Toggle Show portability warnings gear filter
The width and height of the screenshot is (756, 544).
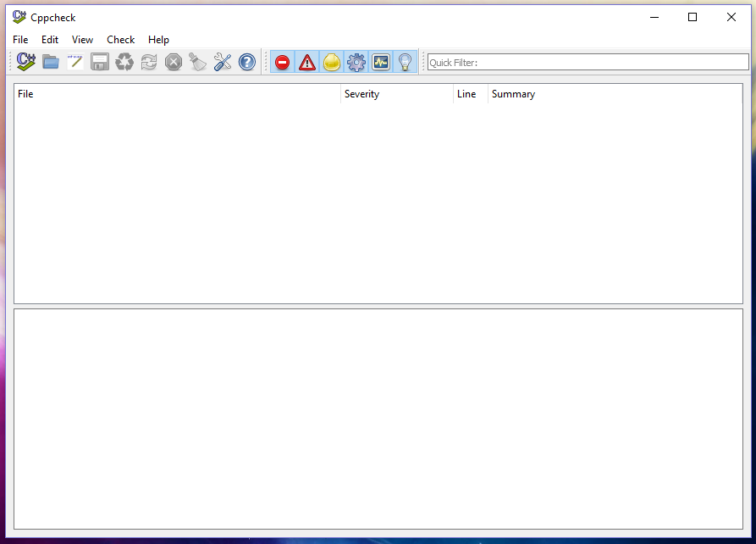coord(356,62)
